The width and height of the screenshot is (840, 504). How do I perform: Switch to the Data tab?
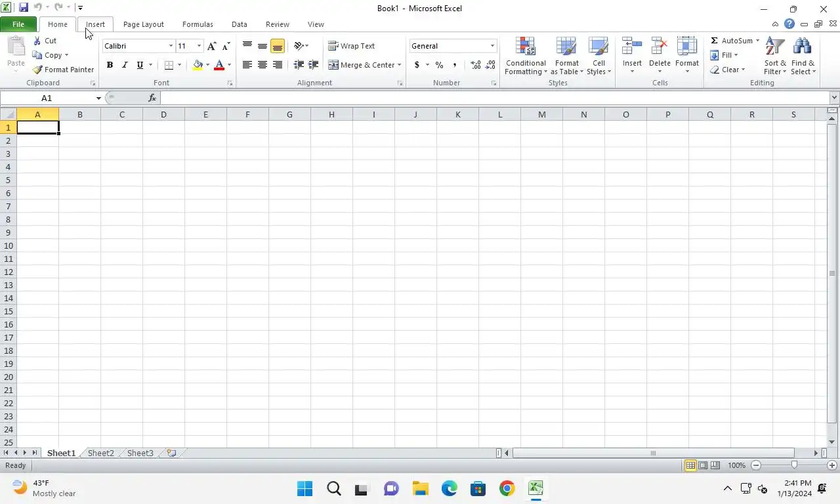tap(240, 24)
